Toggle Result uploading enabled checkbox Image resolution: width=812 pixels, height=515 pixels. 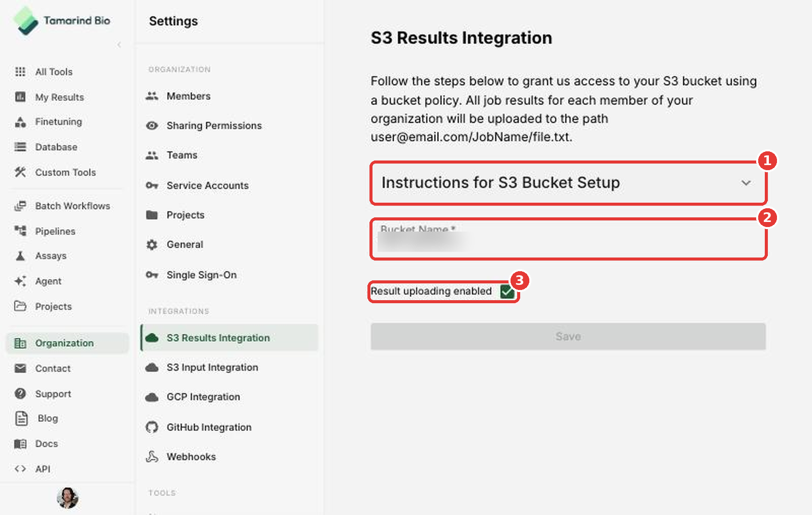(506, 291)
